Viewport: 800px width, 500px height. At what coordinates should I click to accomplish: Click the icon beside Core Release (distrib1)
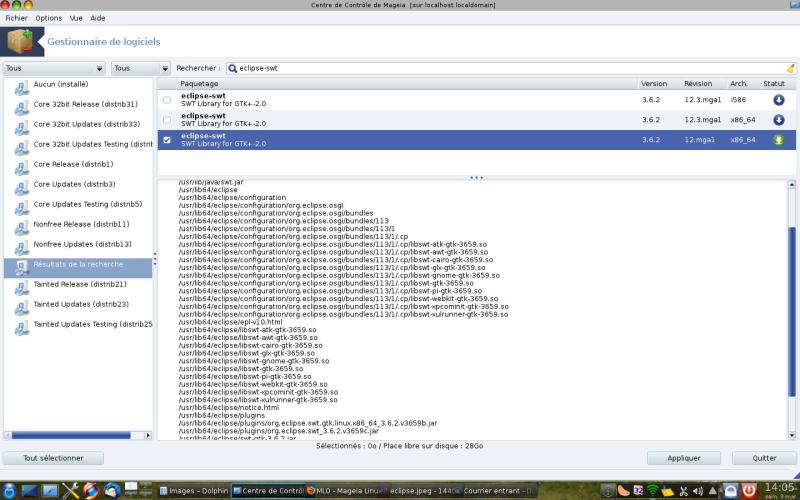click(x=21, y=168)
